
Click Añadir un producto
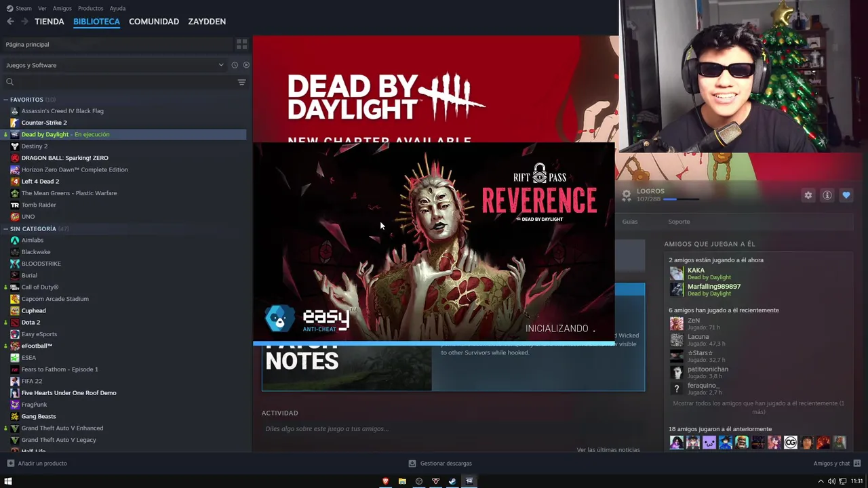(x=37, y=464)
